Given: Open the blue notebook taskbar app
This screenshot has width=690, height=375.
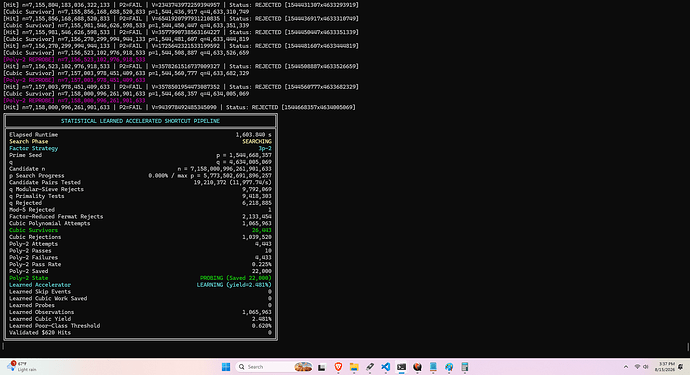Looking at the screenshot, I should [x=433, y=367].
